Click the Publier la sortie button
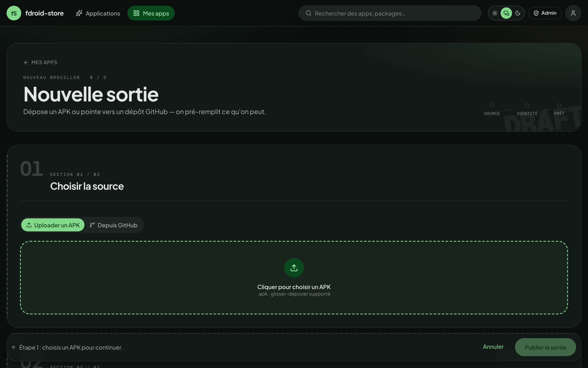 tap(545, 347)
